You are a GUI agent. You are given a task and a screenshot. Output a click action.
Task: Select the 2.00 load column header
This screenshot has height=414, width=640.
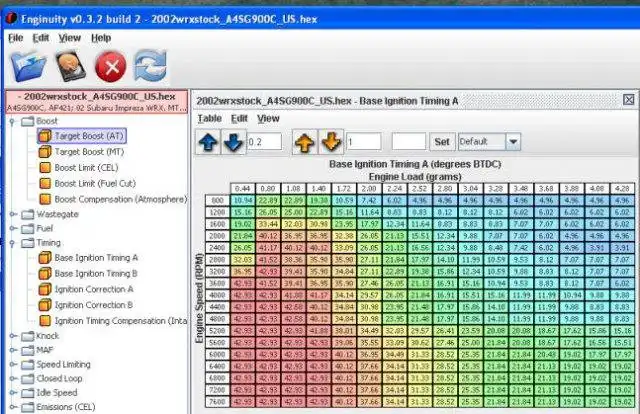pyautogui.click(x=369, y=189)
